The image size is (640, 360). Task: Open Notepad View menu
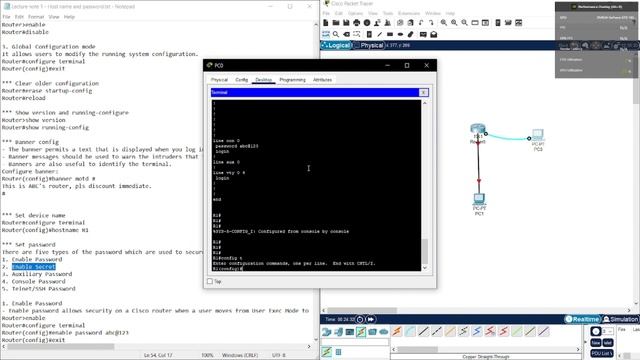pyautogui.click(x=54, y=17)
